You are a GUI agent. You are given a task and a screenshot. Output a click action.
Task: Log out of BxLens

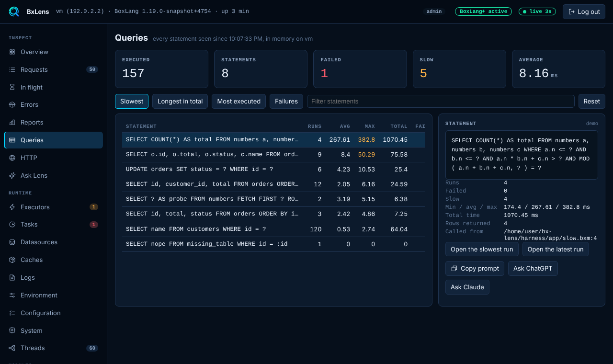[584, 11]
